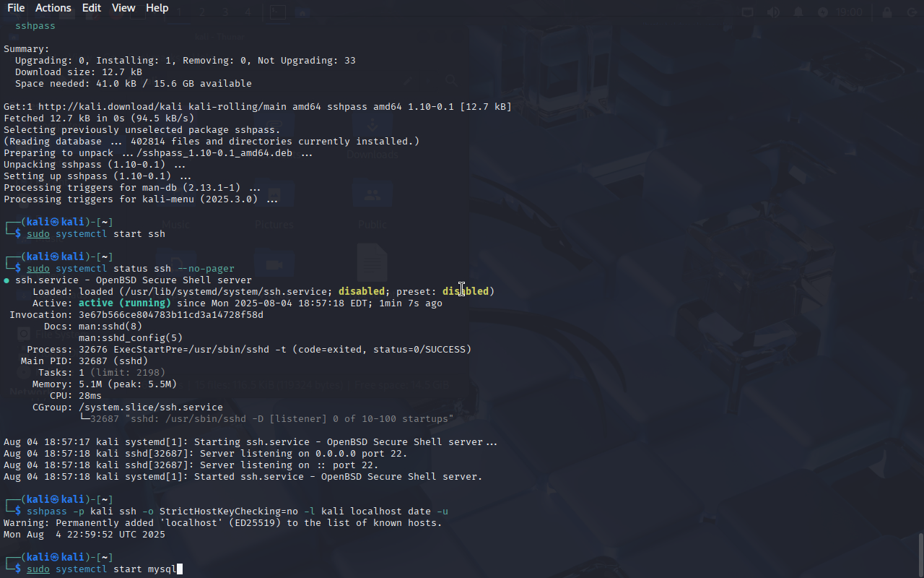The width and height of the screenshot is (924, 578).
Task: Click 'Unpacking sshpass (1.10-0.1)' line
Action: (95, 165)
